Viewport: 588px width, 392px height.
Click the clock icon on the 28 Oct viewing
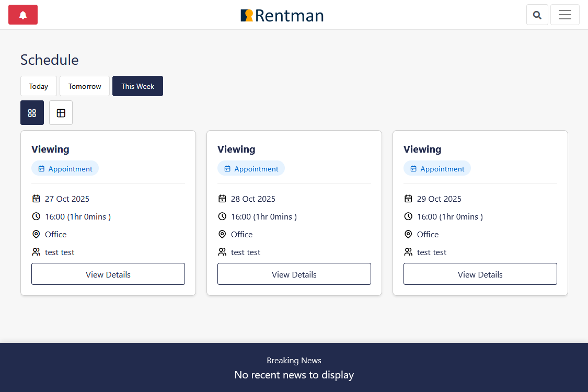(222, 216)
